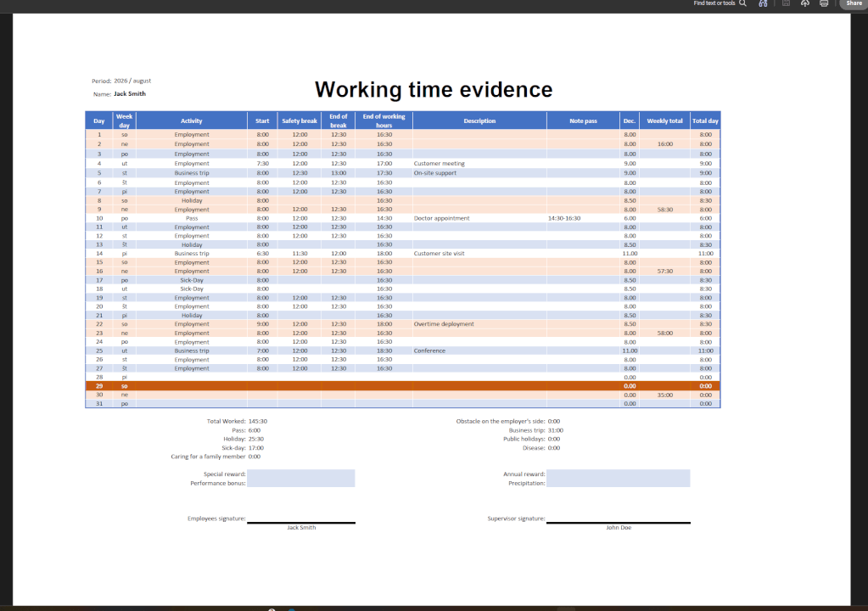This screenshot has width=868, height=611.
Task: Click the magnifier search icon
Action: [x=743, y=3]
